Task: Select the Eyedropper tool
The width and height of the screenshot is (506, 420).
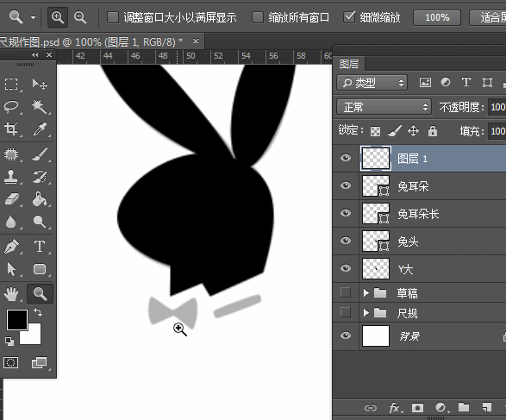Action: tap(40, 129)
